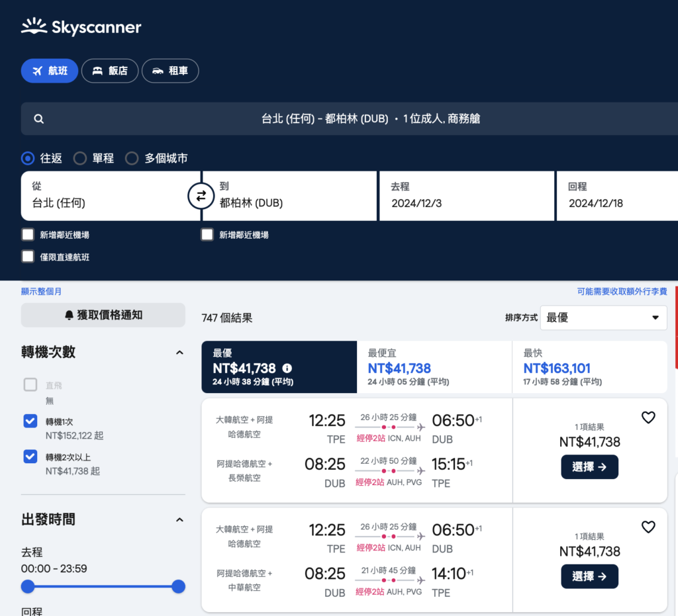This screenshot has height=616, width=678.
Task: Click 747 個結果 text
Action: pyautogui.click(x=227, y=318)
